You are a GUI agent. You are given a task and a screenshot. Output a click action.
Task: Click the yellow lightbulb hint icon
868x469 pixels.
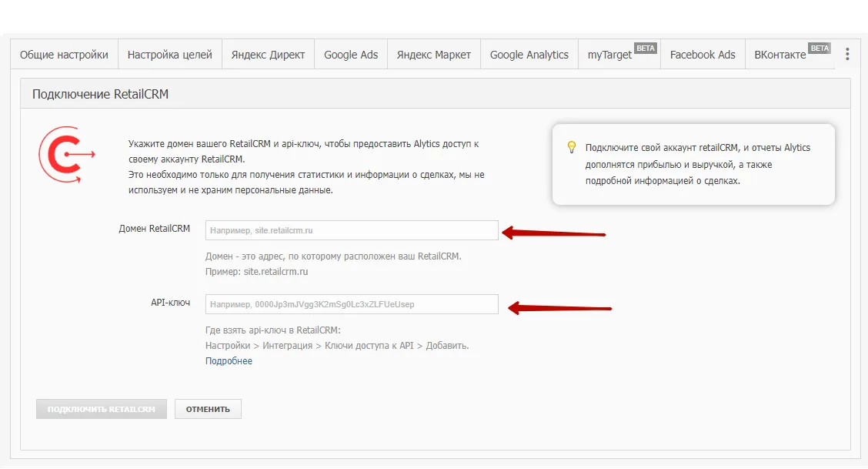click(x=571, y=147)
